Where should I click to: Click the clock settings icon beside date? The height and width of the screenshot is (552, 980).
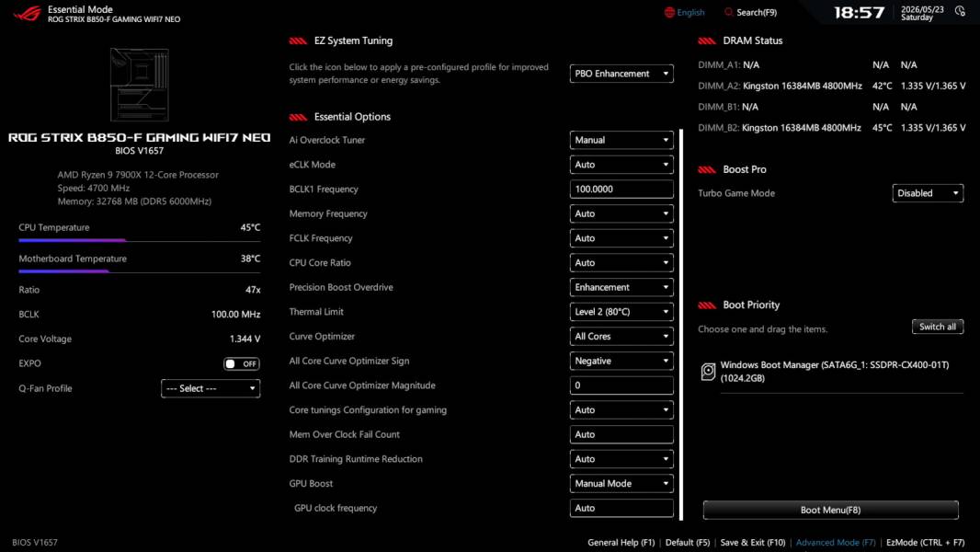[960, 11]
